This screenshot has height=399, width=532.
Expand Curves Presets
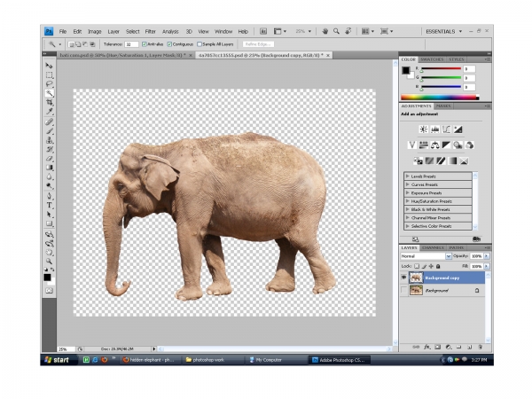(x=408, y=184)
